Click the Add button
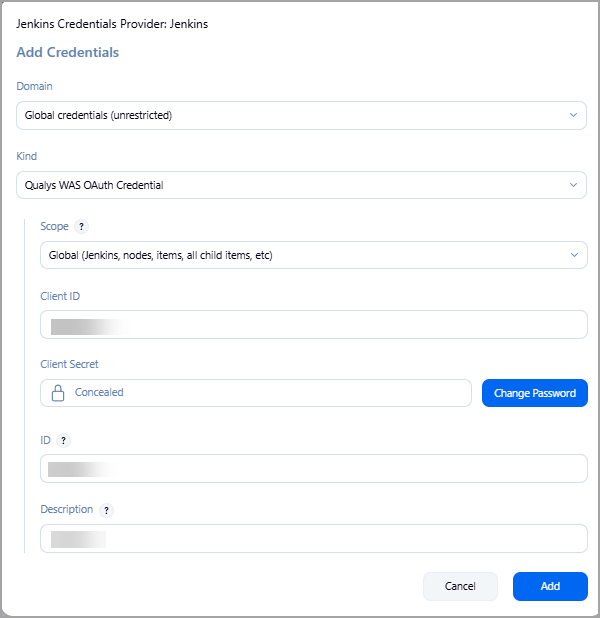The image size is (600, 618). click(550, 586)
